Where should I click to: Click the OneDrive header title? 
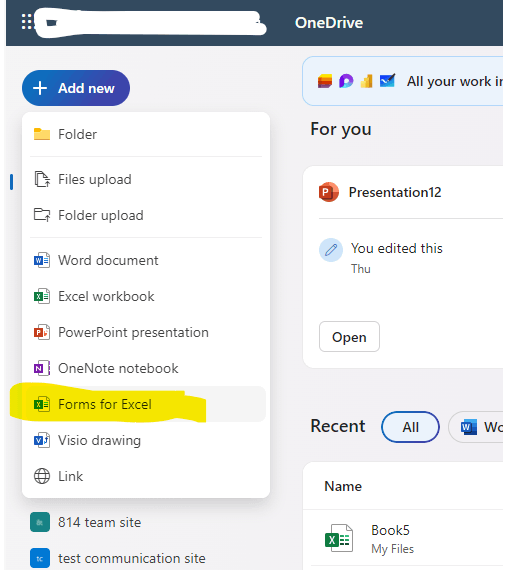pyautogui.click(x=329, y=23)
